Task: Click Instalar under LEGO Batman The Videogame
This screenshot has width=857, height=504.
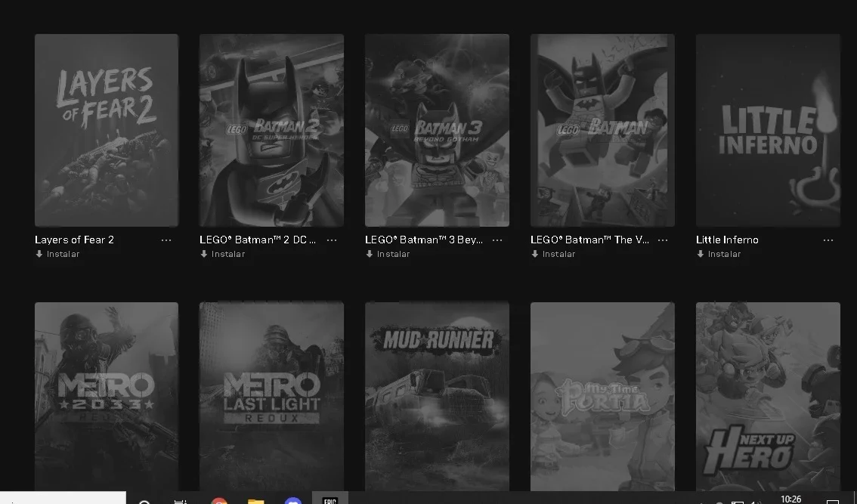Action: pos(554,254)
